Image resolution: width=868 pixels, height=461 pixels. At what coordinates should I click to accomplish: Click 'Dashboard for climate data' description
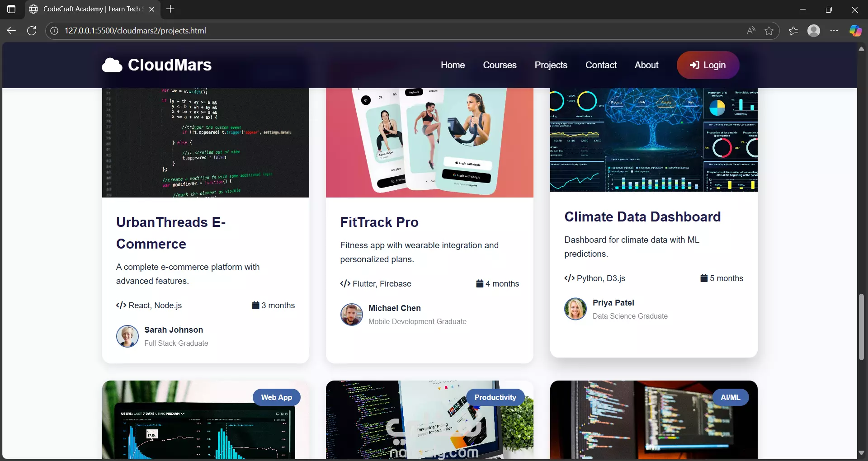coord(632,247)
